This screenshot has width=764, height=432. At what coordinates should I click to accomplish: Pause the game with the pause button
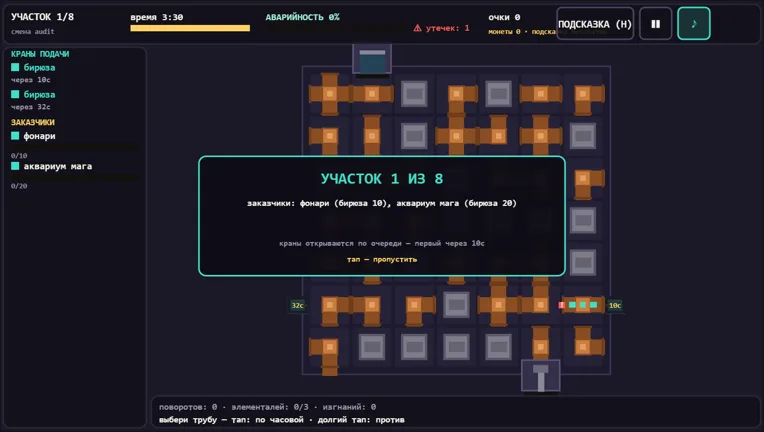(x=655, y=23)
